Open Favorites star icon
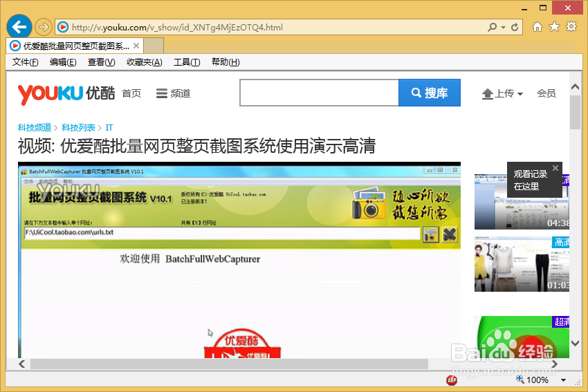Screen dimensions: 588x392 pos(554,26)
